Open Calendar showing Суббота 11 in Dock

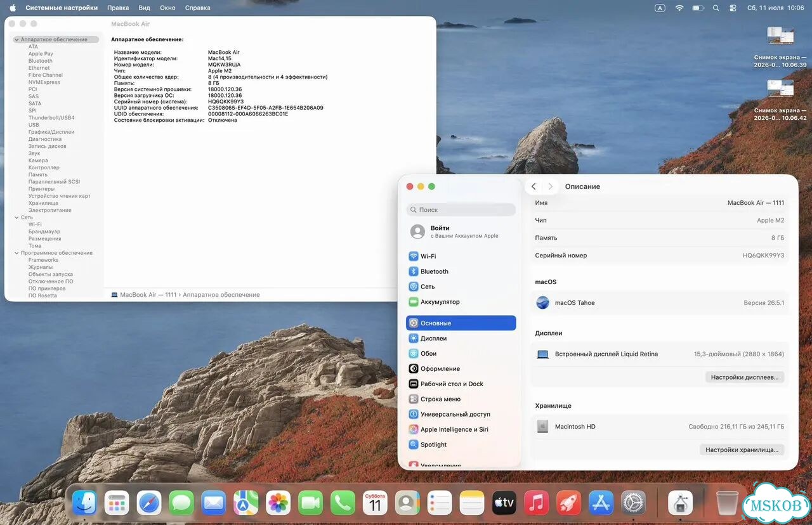375,503
